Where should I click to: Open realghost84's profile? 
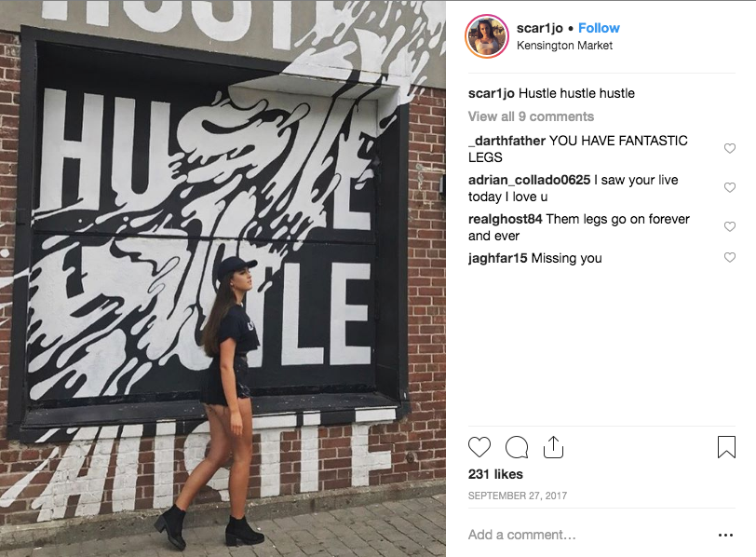click(x=506, y=219)
